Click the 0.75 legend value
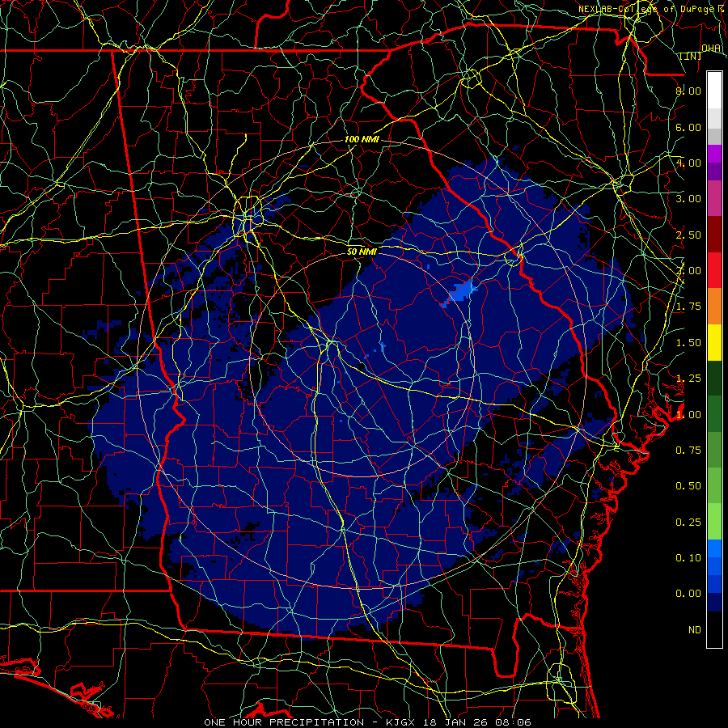This screenshot has width=728, height=728. click(x=688, y=451)
